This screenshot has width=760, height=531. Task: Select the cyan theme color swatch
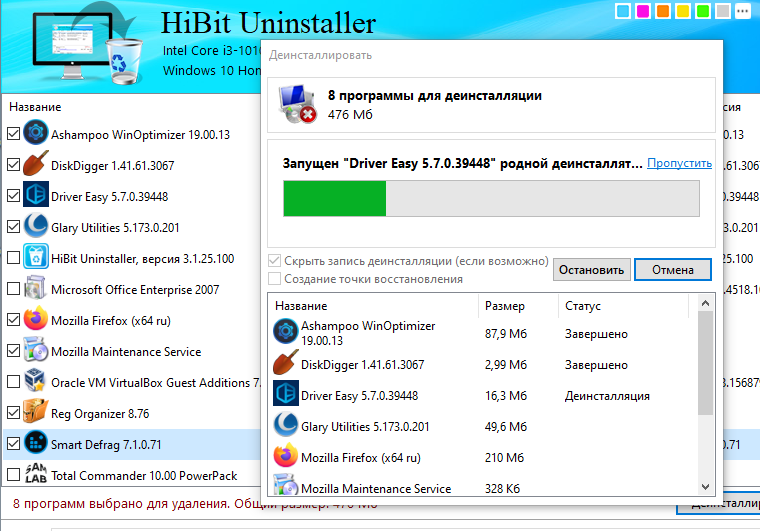pyautogui.click(x=623, y=11)
